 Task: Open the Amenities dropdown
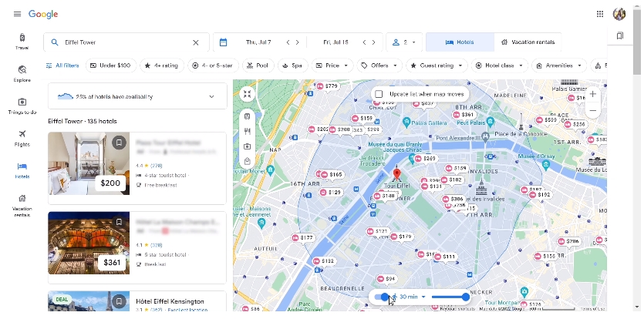click(x=559, y=65)
